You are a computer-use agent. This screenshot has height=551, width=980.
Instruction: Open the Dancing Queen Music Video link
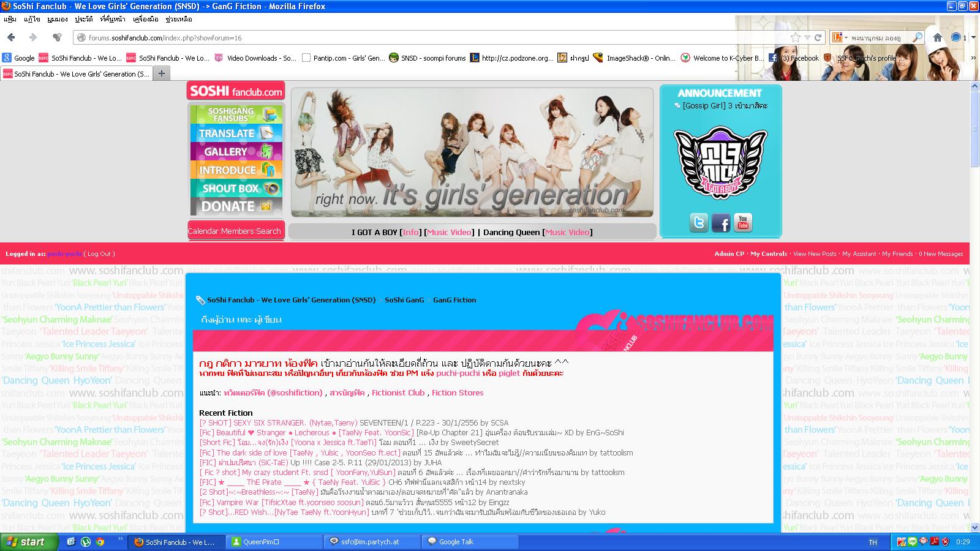[x=568, y=233]
